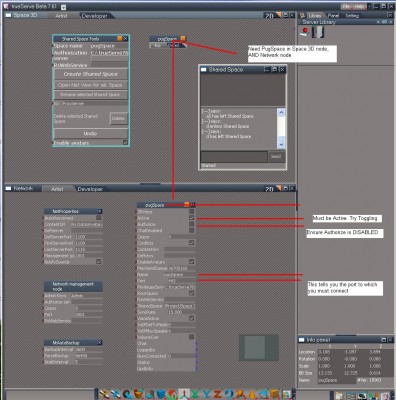The image size is (396, 400).
Task: Toggle the AutoReconnect checkbox in NetProperties
Action: [99, 217]
